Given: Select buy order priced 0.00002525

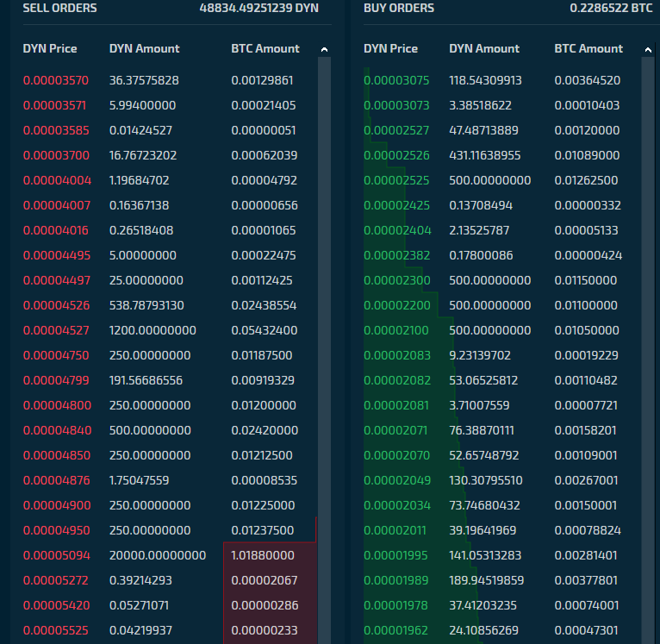Looking at the screenshot, I should [x=502, y=180].
